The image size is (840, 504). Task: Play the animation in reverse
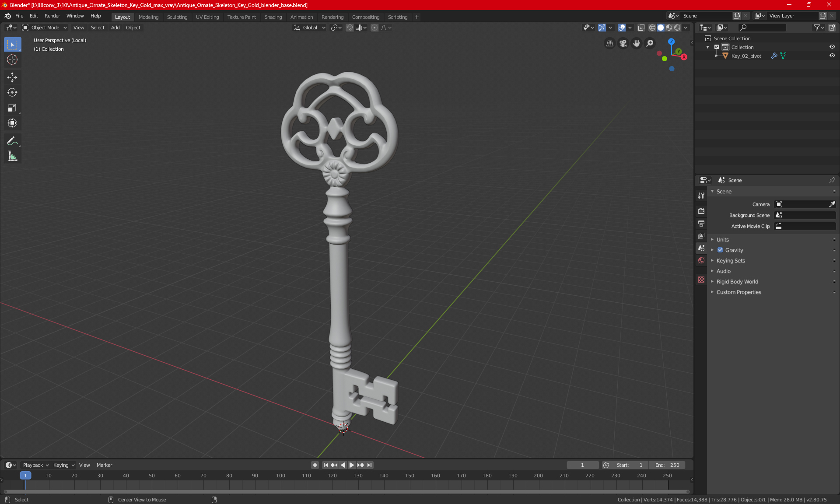343,465
